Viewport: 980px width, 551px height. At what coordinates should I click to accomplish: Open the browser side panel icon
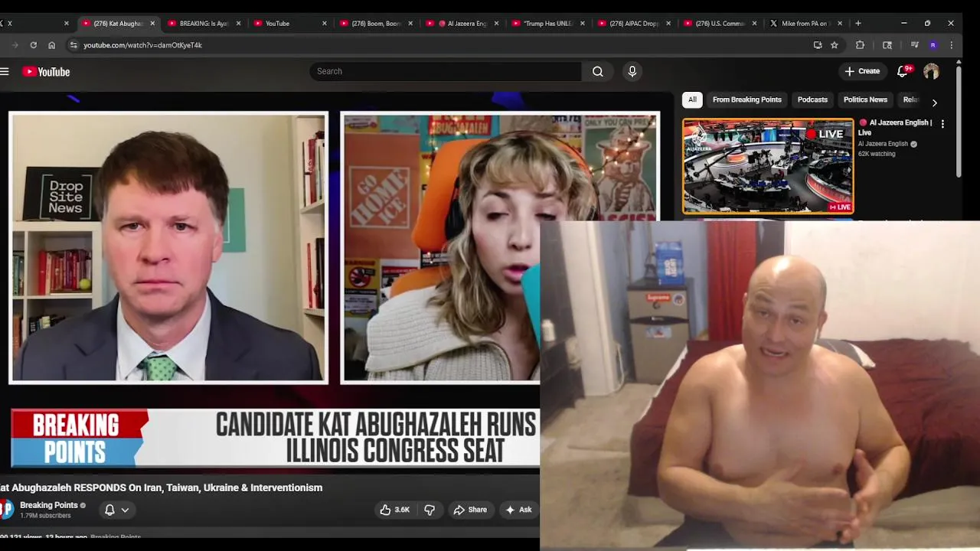(887, 45)
